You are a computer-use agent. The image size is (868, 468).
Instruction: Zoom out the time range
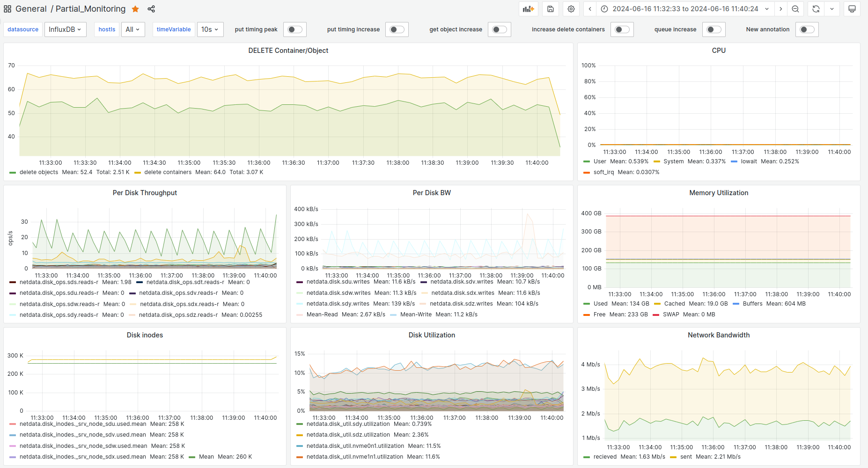point(795,9)
